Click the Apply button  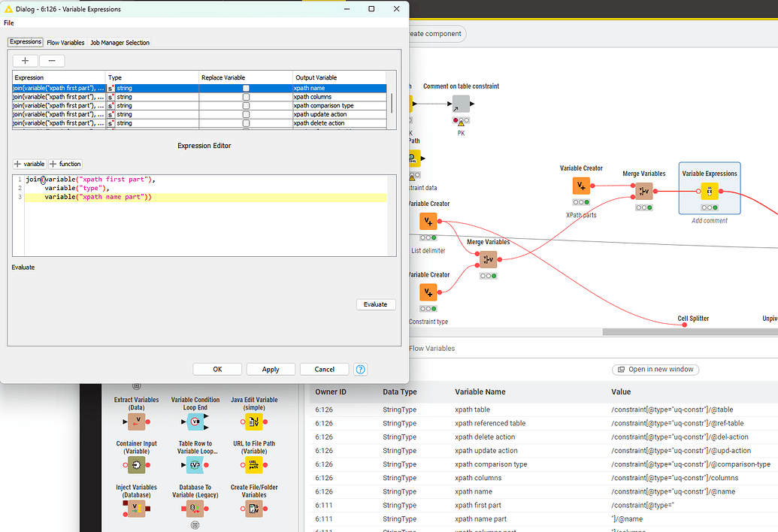point(271,370)
